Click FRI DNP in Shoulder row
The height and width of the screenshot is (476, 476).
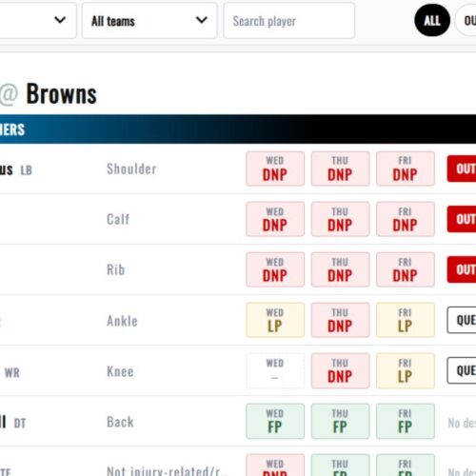[406, 169]
